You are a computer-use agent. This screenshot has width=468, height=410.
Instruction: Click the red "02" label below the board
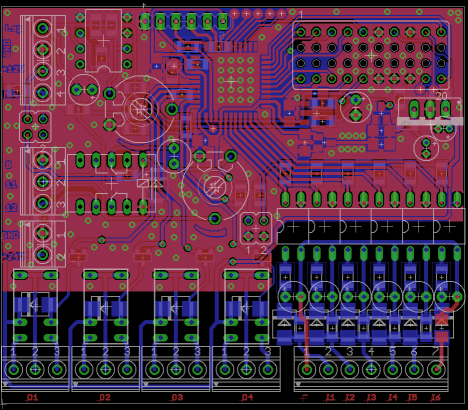(x=104, y=397)
